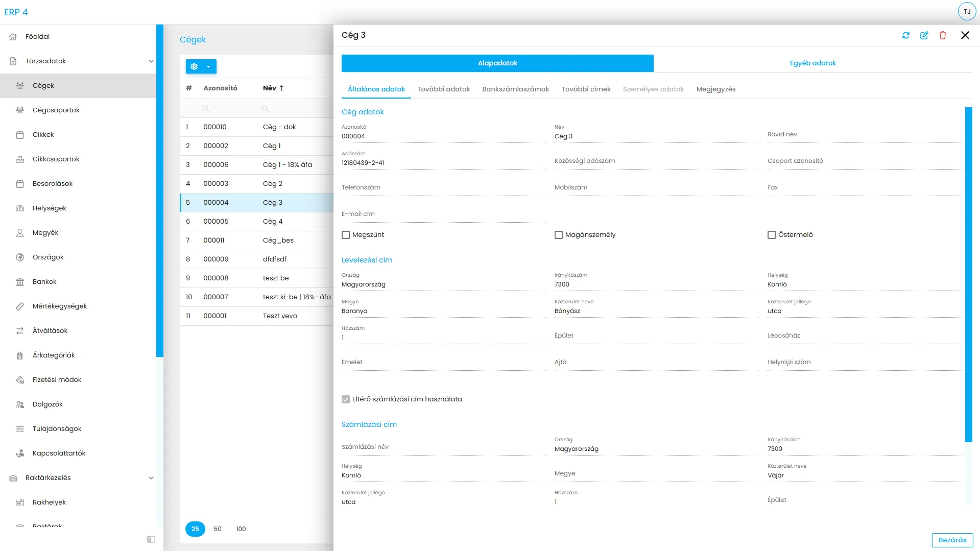This screenshot has width=980, height=551.
Task: Switch to the Egyéb adatok tab
Action: click(812, 63)
